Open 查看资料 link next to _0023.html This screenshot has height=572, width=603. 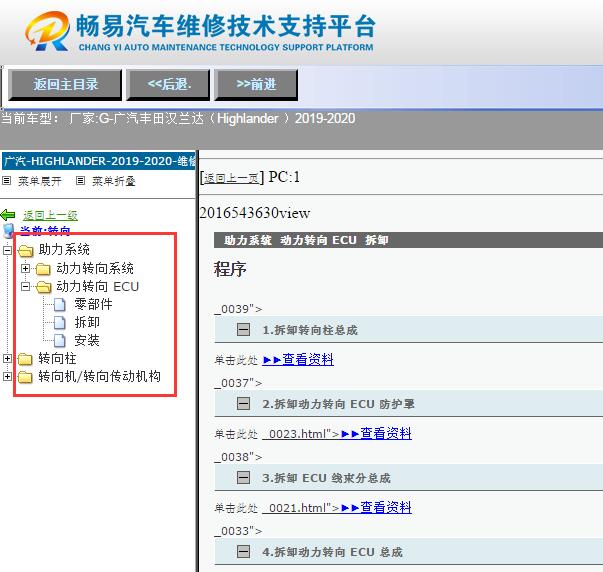click(x=376, y=434)
